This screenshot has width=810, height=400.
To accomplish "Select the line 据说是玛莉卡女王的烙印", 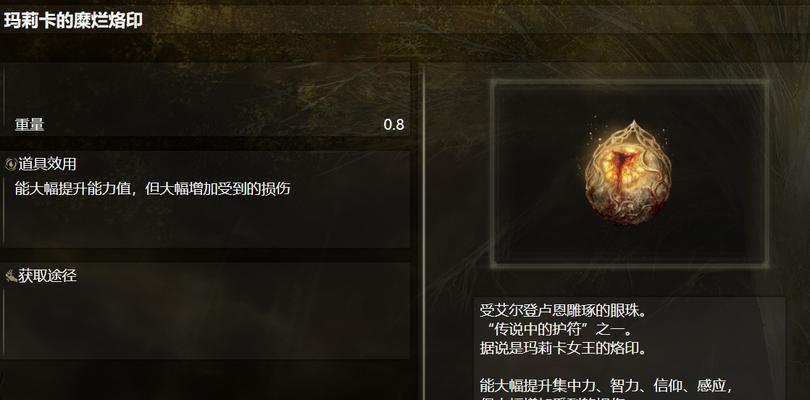I will coord(563,348).
